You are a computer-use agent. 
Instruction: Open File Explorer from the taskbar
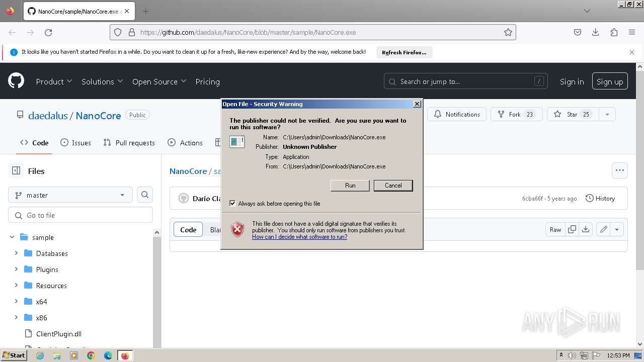[57, 355]
